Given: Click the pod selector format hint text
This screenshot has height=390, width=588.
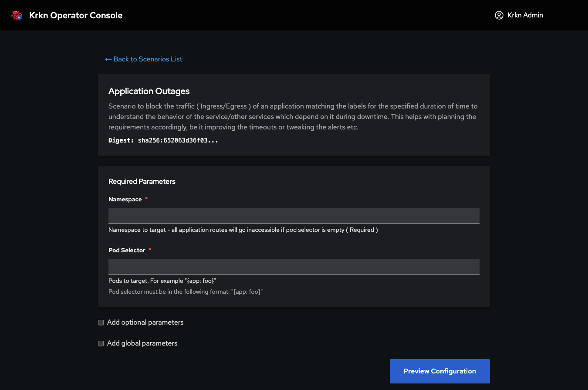Looking at the screenshot, I should click(185, 291).
